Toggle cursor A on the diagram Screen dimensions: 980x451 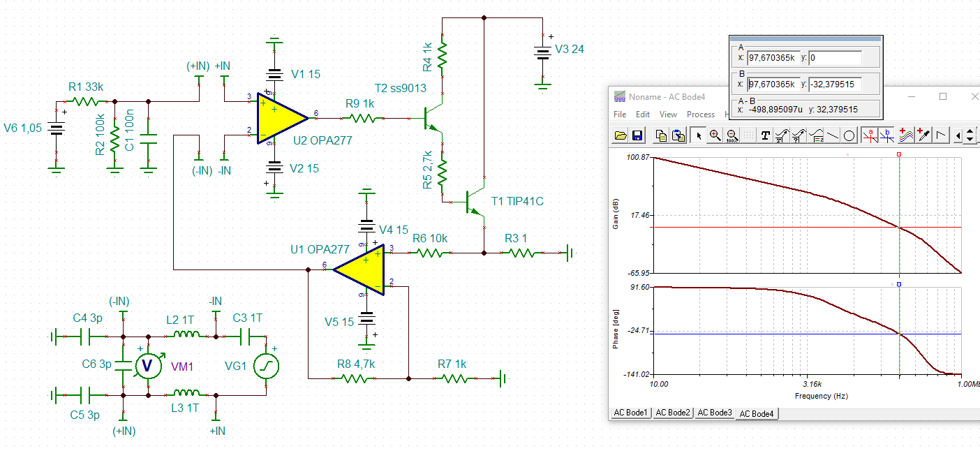point(869,135)
